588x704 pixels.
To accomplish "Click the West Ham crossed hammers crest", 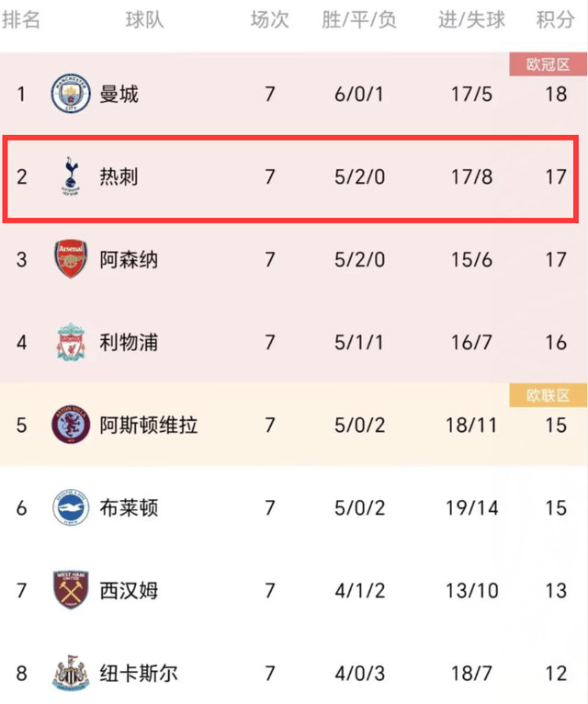I will [71, 590].
